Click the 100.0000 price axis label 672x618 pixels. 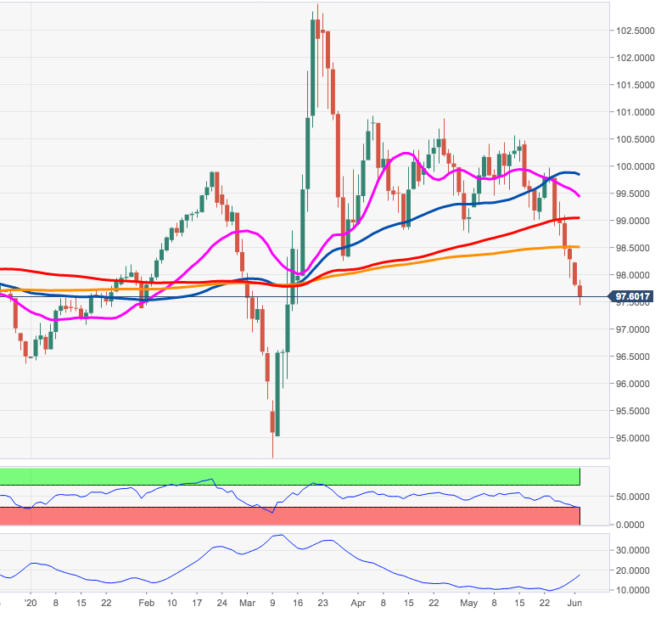(636, 166)
